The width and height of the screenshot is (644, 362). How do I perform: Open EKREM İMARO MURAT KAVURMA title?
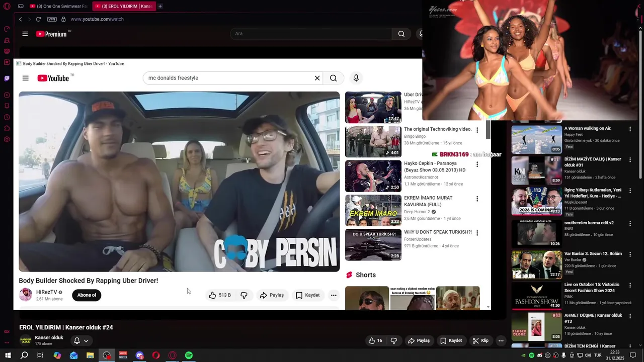(x=428, y=201)
